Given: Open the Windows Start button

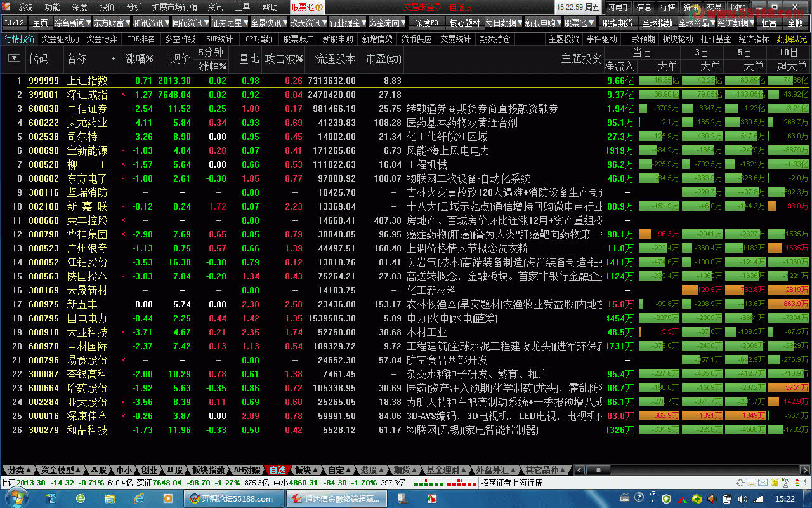Looking at the screenshot, I should [x=16, y=498].
